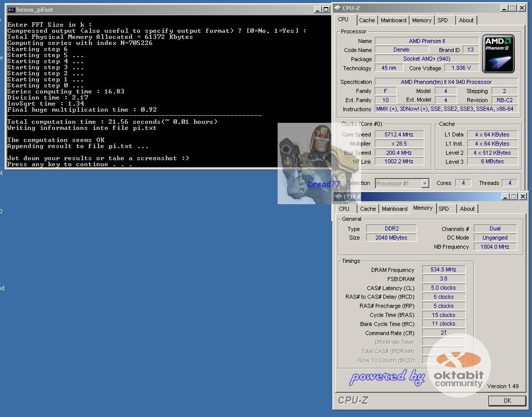Open SPD tab in lower CPU-Z window
The height and width of the screenshot is (417, 532).
444,209
